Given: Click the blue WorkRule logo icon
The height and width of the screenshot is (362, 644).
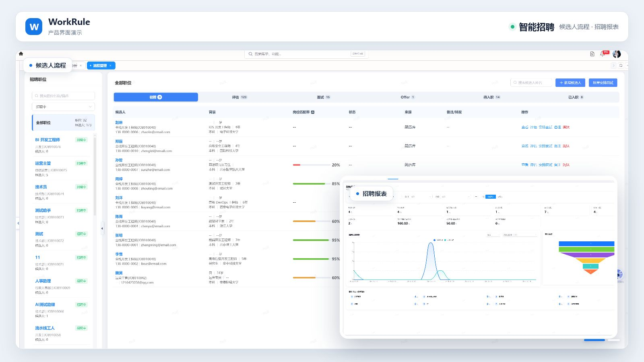Looking at the screenshot, I should [x=34, y=27].
